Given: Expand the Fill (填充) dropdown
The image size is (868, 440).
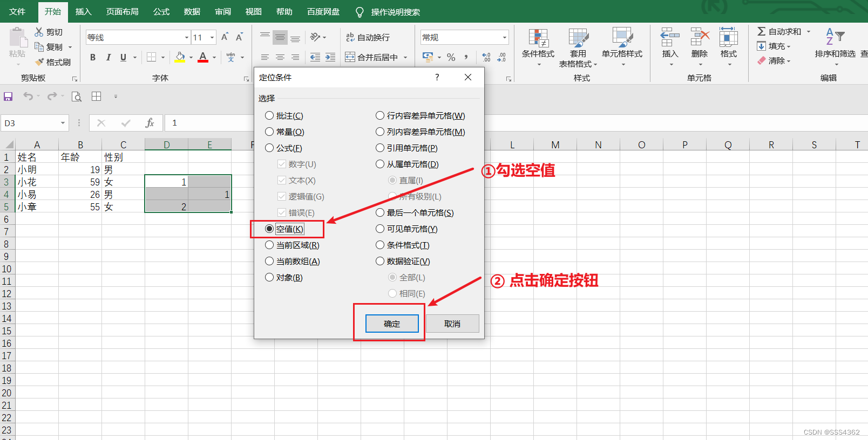Looking at the screenshot, I should point(789,47).
